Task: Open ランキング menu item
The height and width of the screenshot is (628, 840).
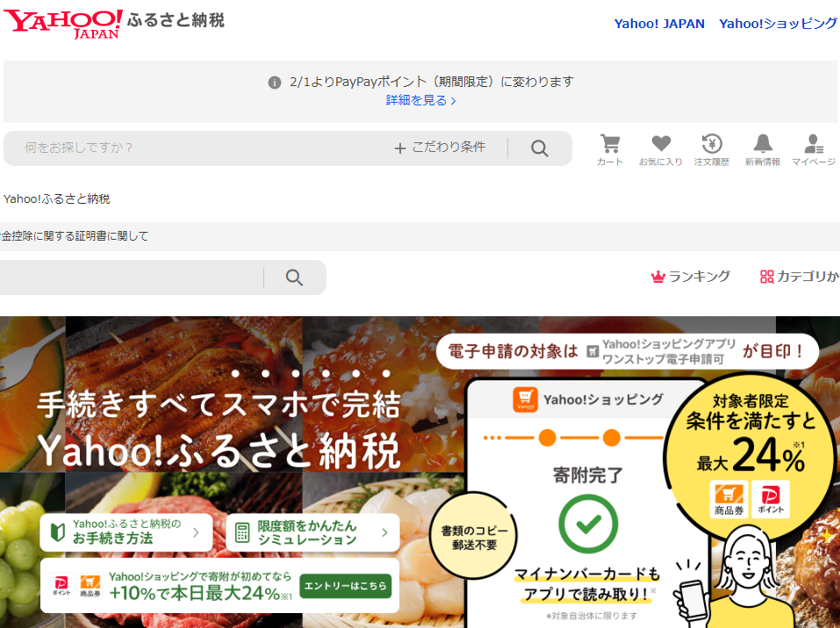Action: point(690,277)
